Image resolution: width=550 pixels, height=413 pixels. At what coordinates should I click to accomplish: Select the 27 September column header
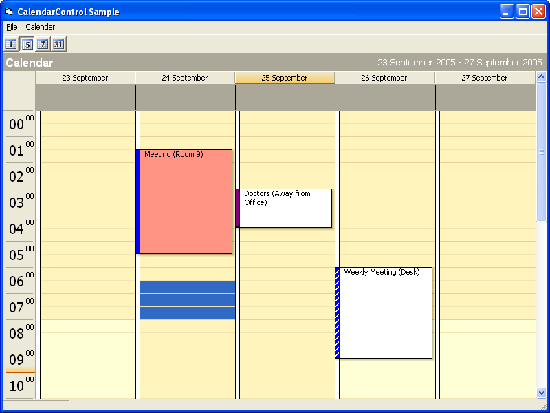point(485,78)
